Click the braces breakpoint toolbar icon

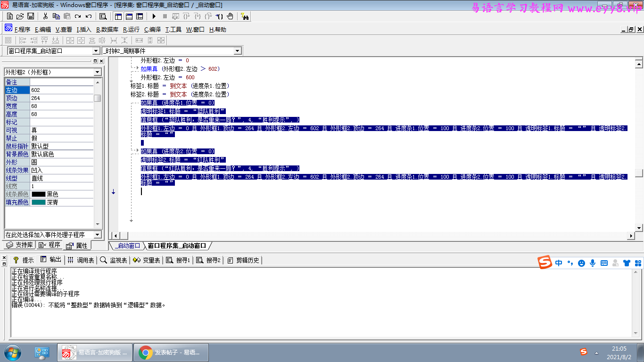(x=219, y=16)
